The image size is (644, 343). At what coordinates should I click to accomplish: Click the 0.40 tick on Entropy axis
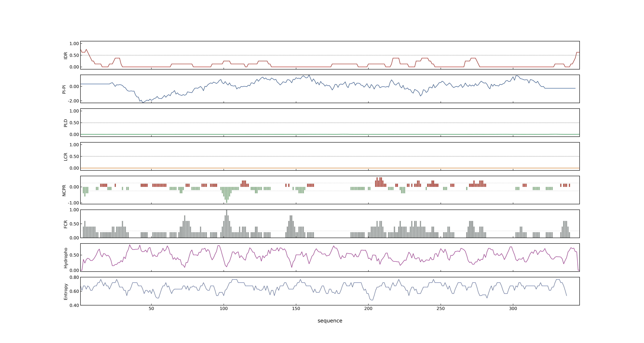click(74, 305)
